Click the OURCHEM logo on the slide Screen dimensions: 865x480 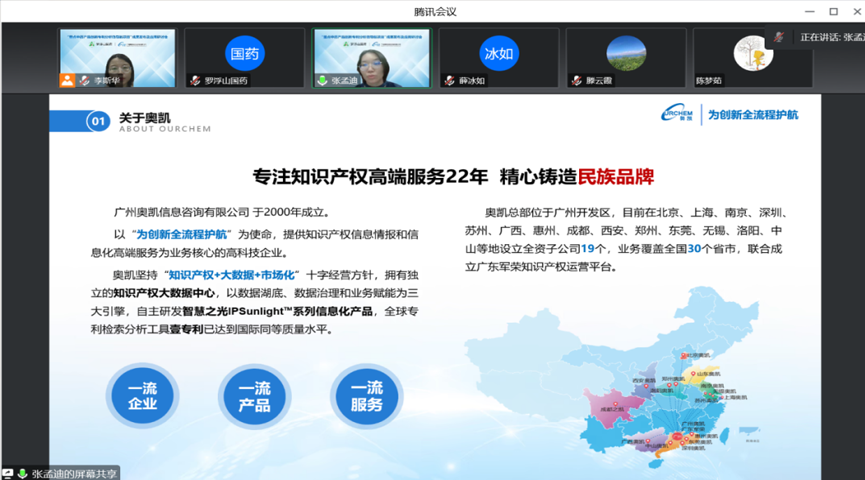(682, 115)
